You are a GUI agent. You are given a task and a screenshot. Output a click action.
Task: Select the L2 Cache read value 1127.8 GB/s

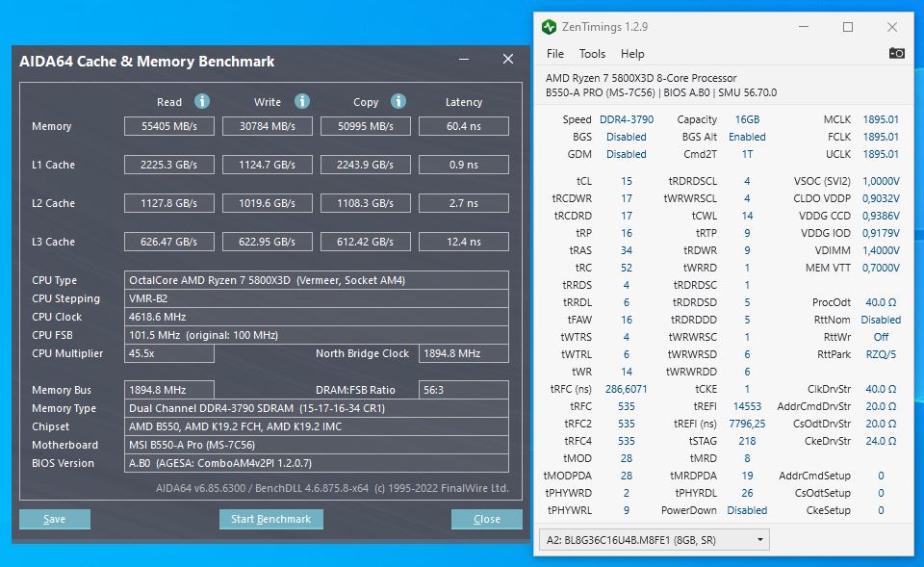[x=169, y=203]
